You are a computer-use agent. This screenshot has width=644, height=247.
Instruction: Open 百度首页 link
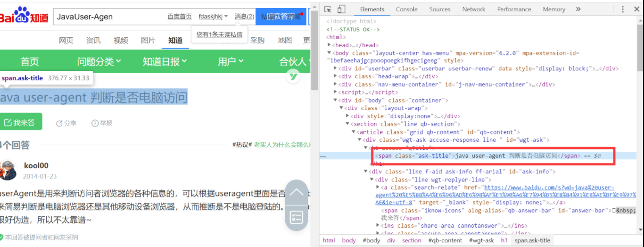180,17
